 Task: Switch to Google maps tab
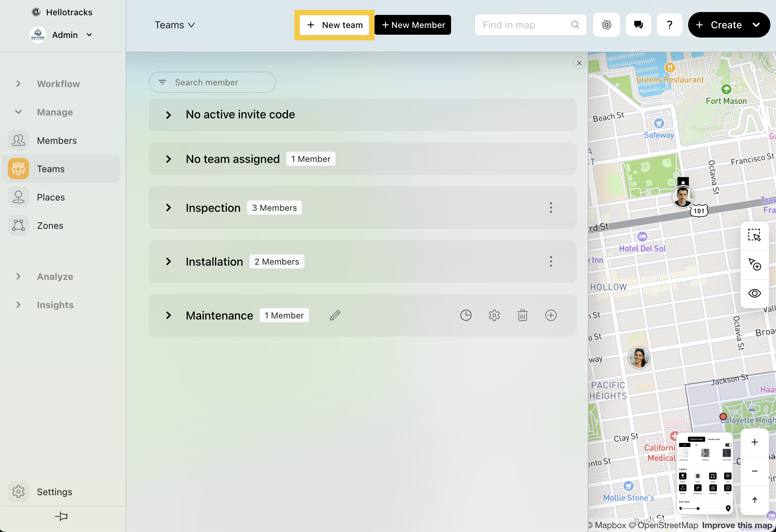coord(714,439)
